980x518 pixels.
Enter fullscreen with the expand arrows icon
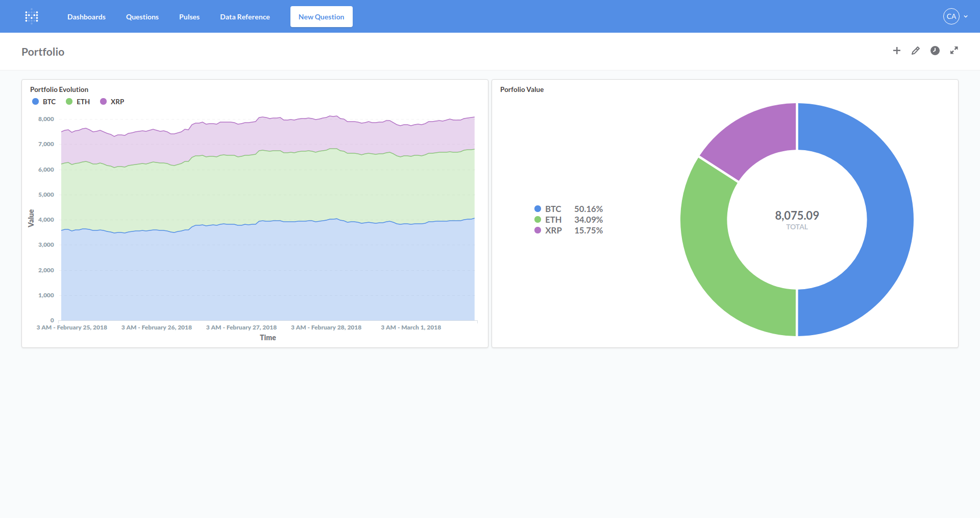953,51
